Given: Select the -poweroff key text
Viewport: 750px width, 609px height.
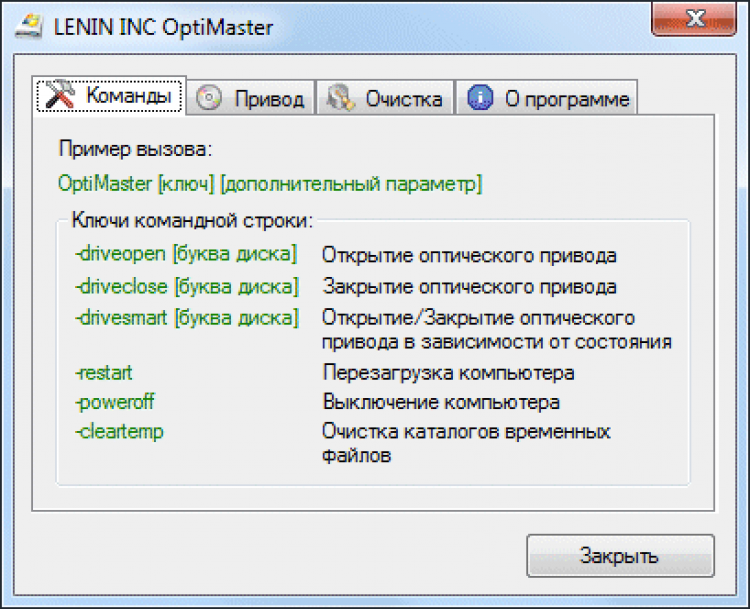Looking at the screenshot, I should point(115,403).
